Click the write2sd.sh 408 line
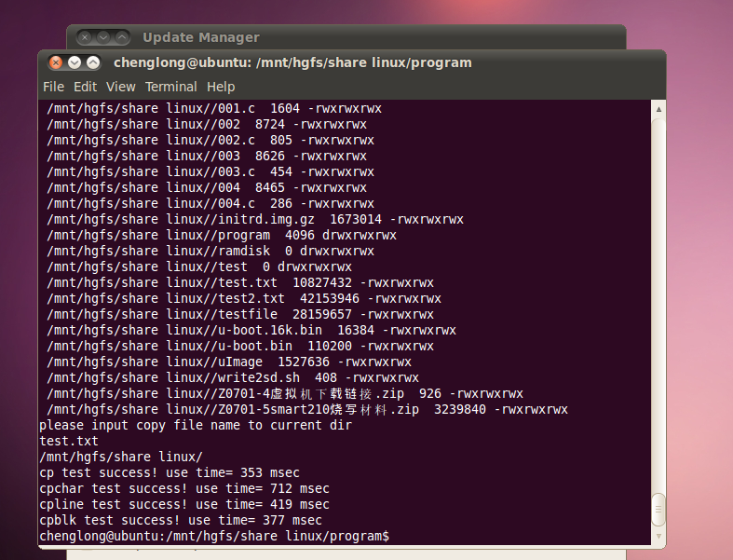The width and height of the screenshot is (733, 560). 233,378
